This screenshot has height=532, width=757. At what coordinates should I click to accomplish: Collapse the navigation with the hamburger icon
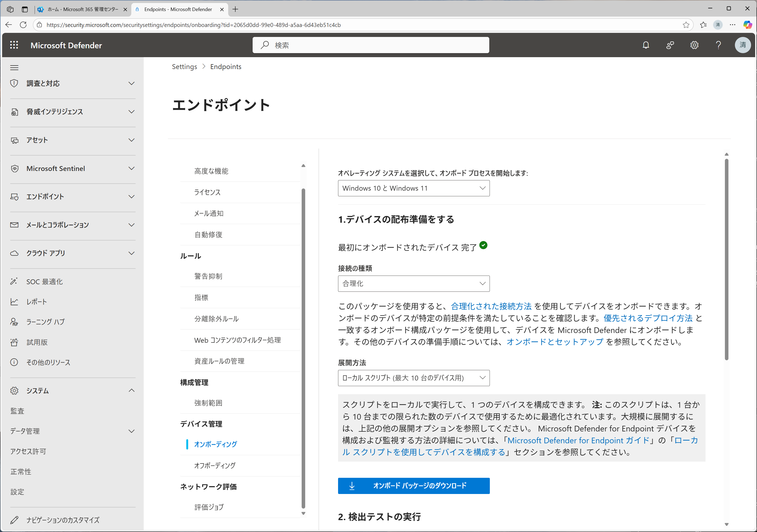click(x=14, y=67)
